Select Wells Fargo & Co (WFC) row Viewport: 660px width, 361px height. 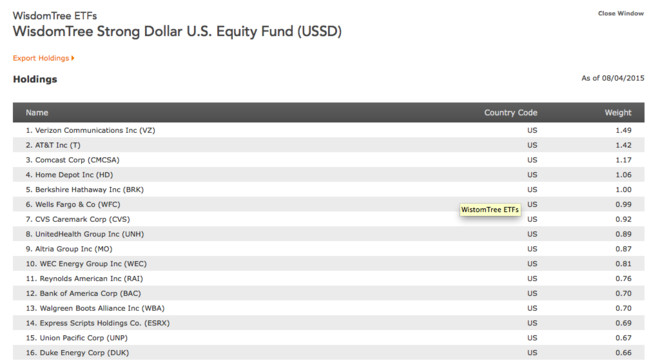tap(328, 204)
